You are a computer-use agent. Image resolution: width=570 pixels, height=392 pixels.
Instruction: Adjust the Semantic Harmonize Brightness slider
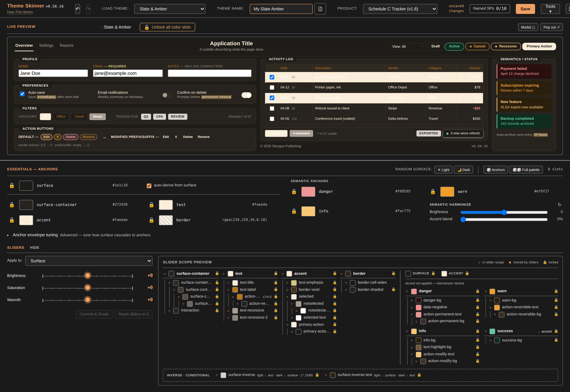(504, 212)
